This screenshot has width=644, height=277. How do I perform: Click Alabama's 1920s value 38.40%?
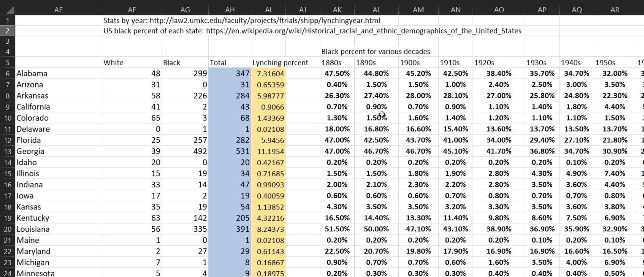click(499, 74)
